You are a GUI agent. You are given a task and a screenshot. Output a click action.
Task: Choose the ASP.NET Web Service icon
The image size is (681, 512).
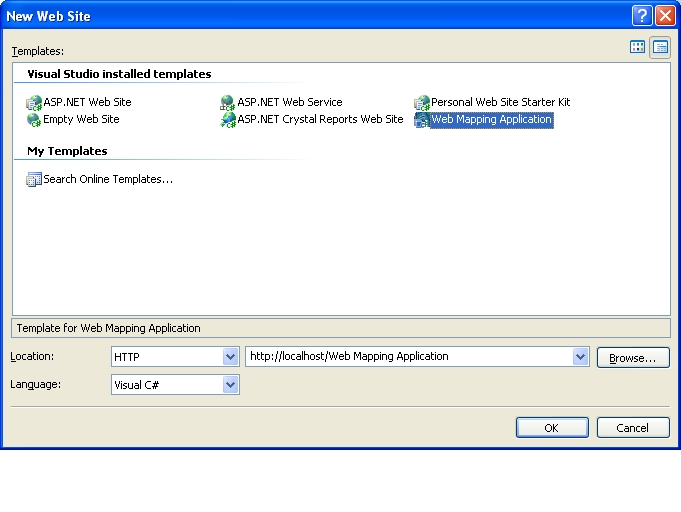click(x=228, y=103)
